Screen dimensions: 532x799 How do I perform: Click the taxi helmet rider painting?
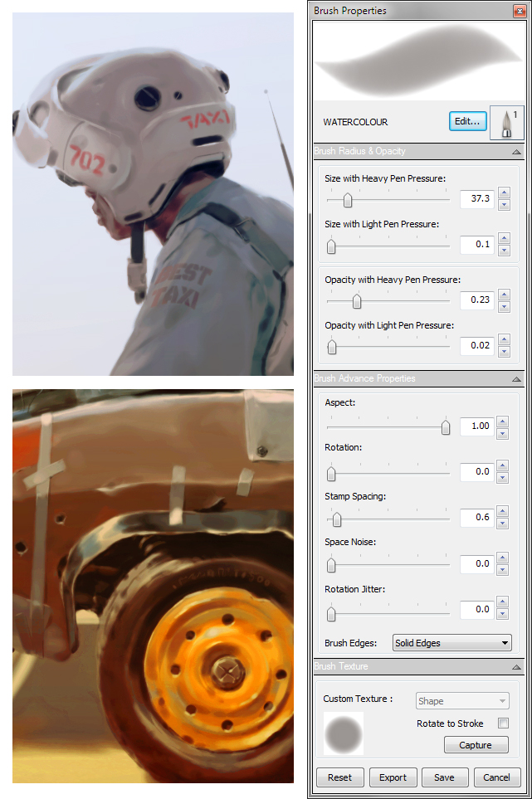[153, 194]
